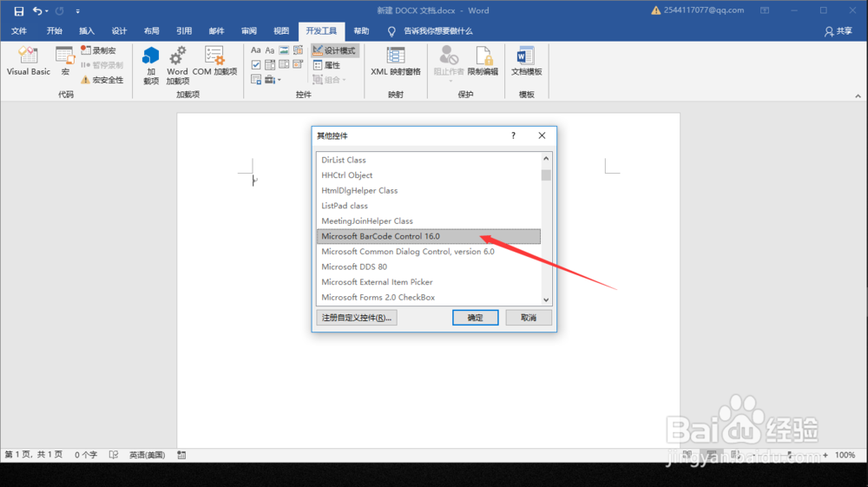The width and height of the screenshot is (868, 487).
Task: Select HtmlDlgHelper Class entry
Action: pyautogui.click(x=429, y=190)
